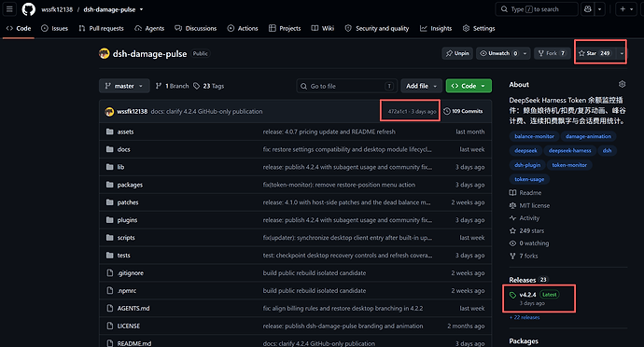This screenshot has height=347, width=644.
Task: Open About settings gear icon
Action: tap(622, 84)
